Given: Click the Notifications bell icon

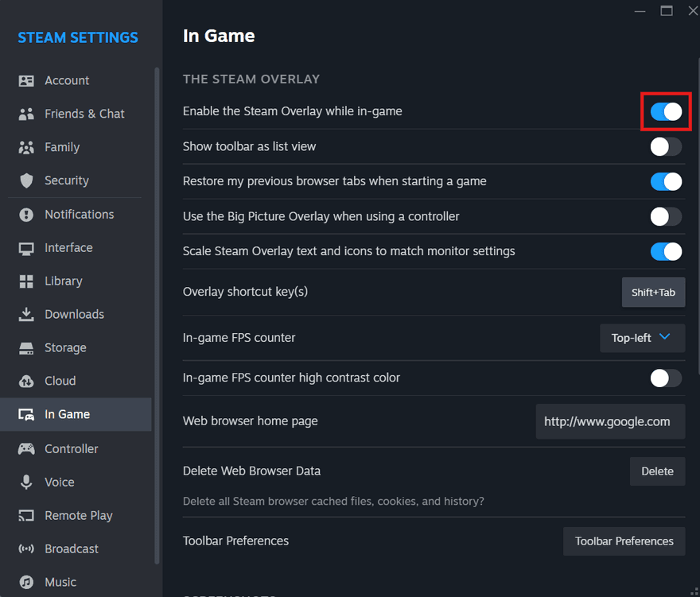Looking at the screenshot, I should 25,214.
